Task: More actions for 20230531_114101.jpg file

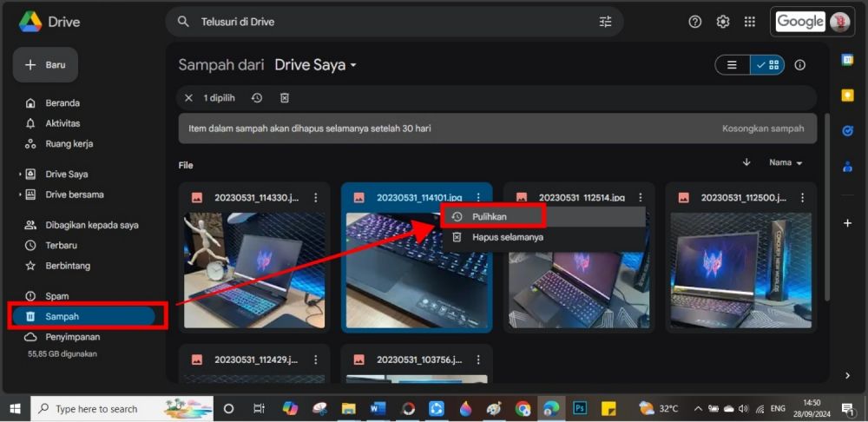Action: pyautogui.click(x=477, y=198)
